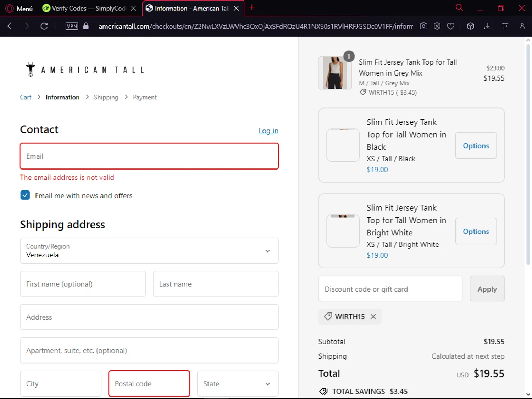Select the Information breadcrumb
Image resolution: width=532 pixels, height=399 pixels.
(62, 97)
